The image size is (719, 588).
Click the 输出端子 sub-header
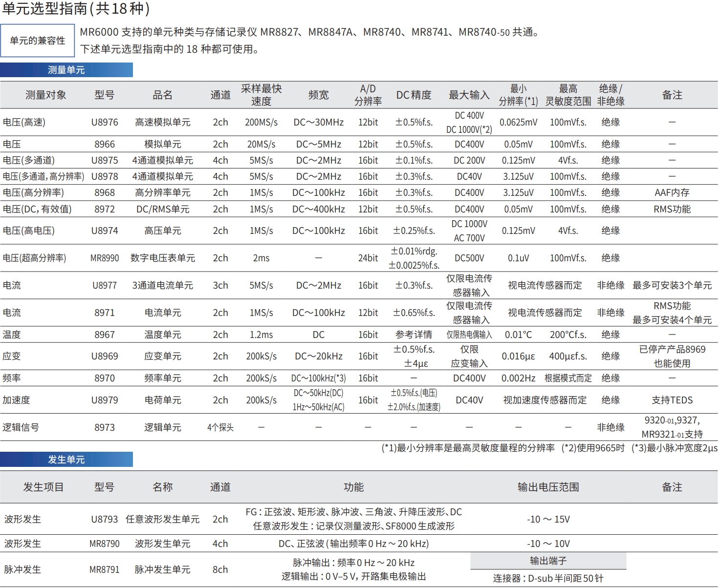(548, 561)
